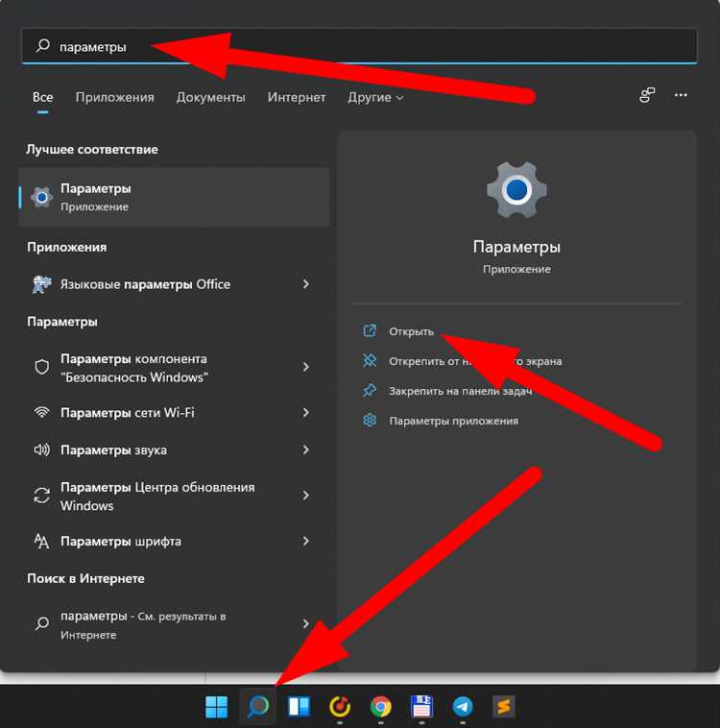
Task: Switch to the Интернет filter tab
Action: [x=297, y=98]
